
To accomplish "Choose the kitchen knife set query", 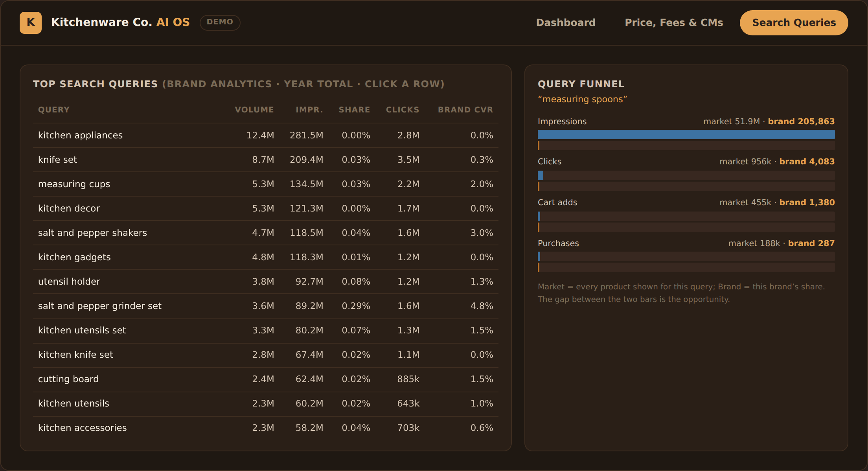I will coord(266,355).
